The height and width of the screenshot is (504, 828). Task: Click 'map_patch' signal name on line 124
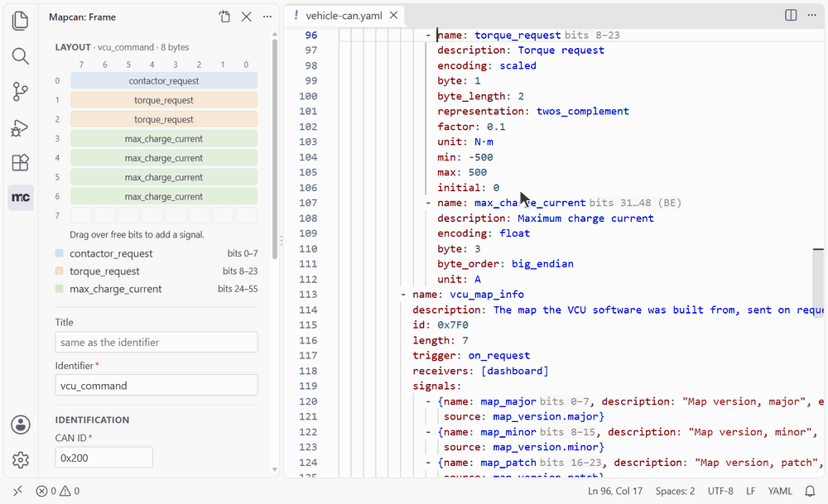508,463
